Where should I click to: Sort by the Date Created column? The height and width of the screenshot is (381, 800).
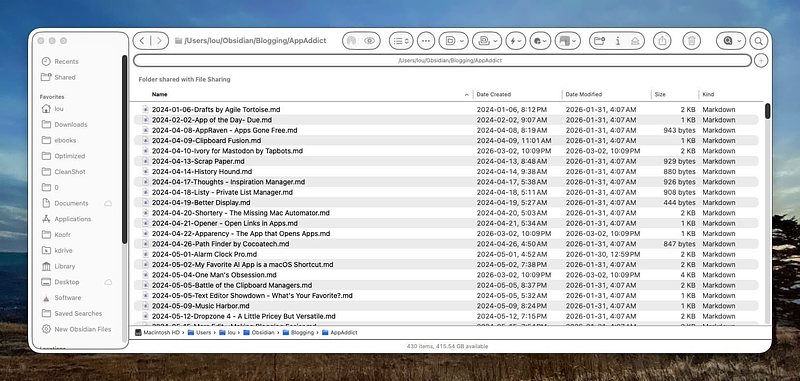click(x=493, y=94)
